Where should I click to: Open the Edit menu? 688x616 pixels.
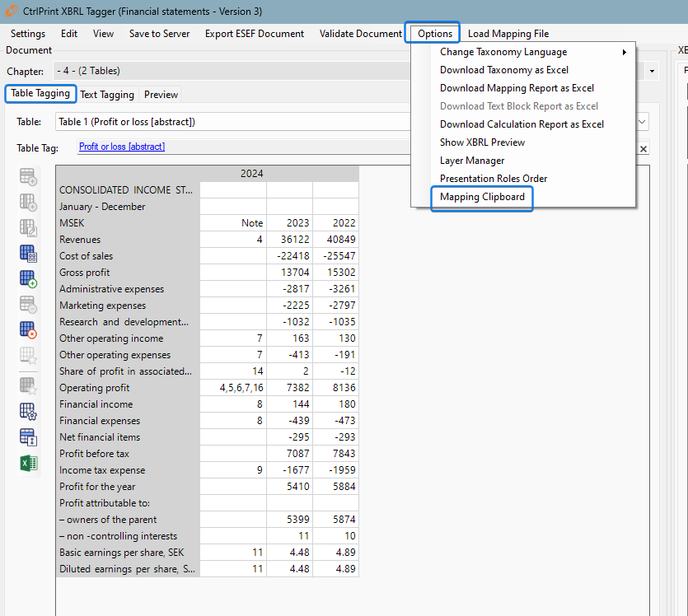pyautogui.click(x=69, y=34)
